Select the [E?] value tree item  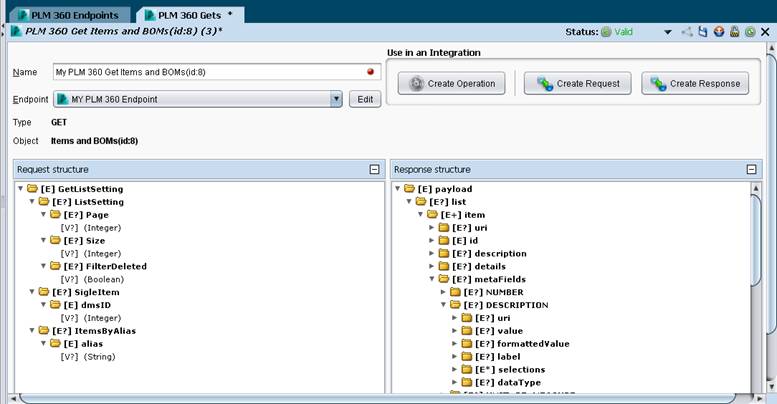[x=499, y=331]
